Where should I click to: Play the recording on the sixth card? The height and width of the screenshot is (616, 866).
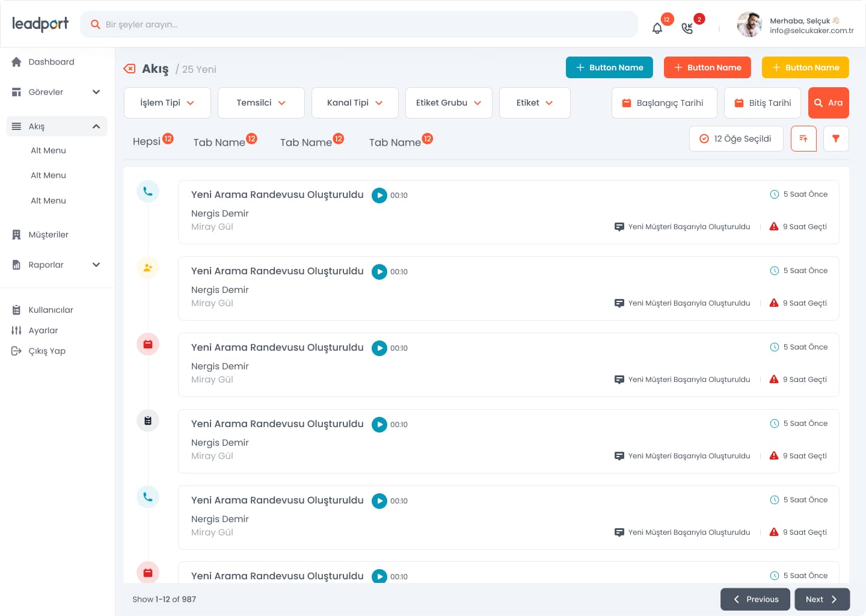379,576
